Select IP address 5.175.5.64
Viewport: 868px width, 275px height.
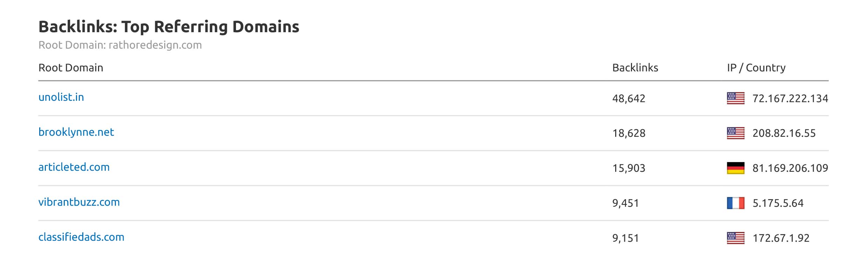[x=778, y=204]
